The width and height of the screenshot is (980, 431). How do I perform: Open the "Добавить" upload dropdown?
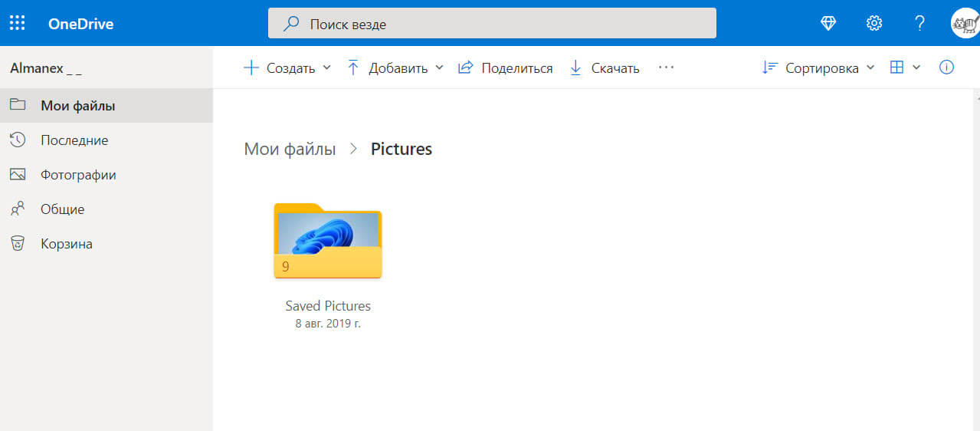[395, 67]
